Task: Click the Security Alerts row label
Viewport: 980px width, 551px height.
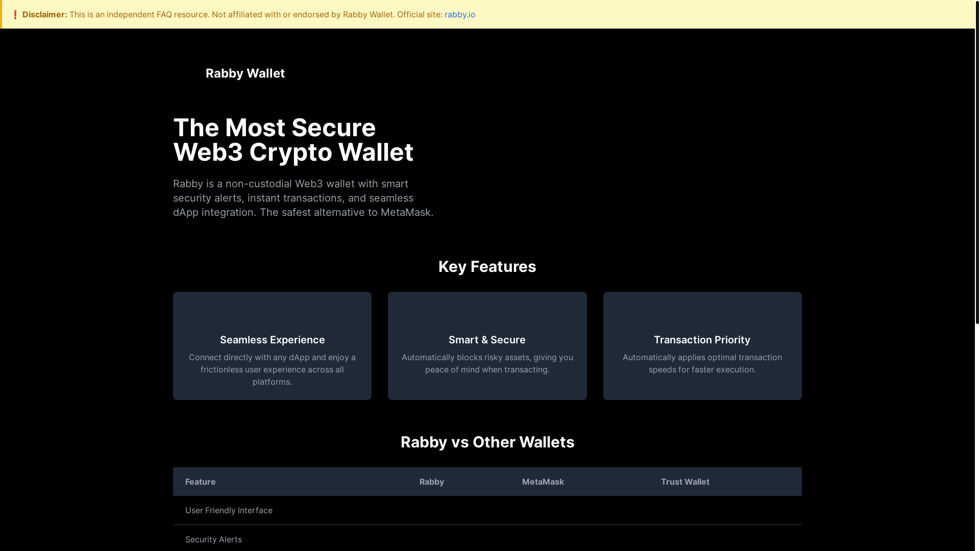Action: (x=213, y=539)
